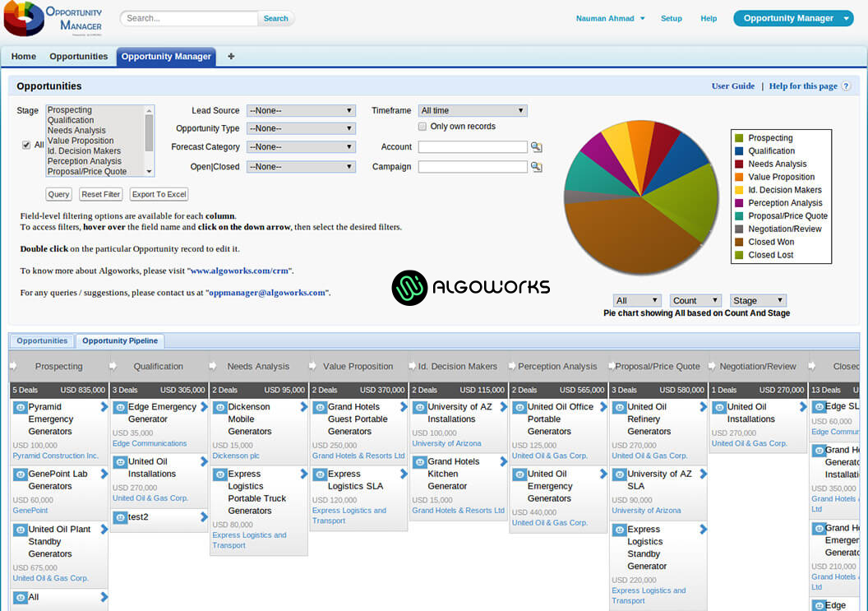
Task: Toggle the All stages checkbox
Action: [26, 146]
